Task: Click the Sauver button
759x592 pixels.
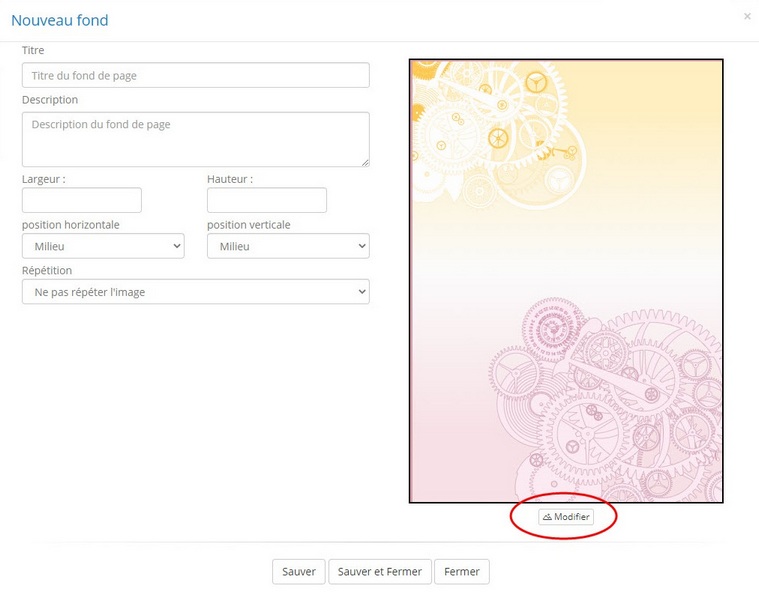Action: 299,572
